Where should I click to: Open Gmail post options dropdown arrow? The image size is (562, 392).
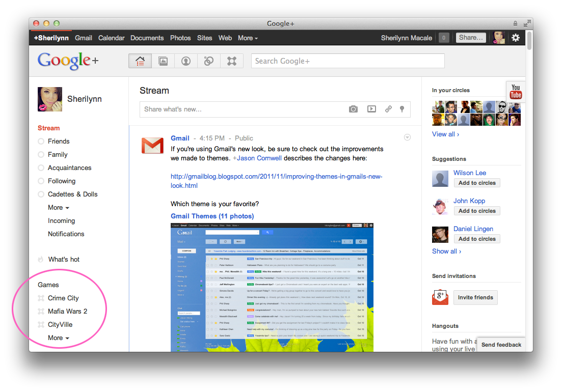(x=407, y=137)
